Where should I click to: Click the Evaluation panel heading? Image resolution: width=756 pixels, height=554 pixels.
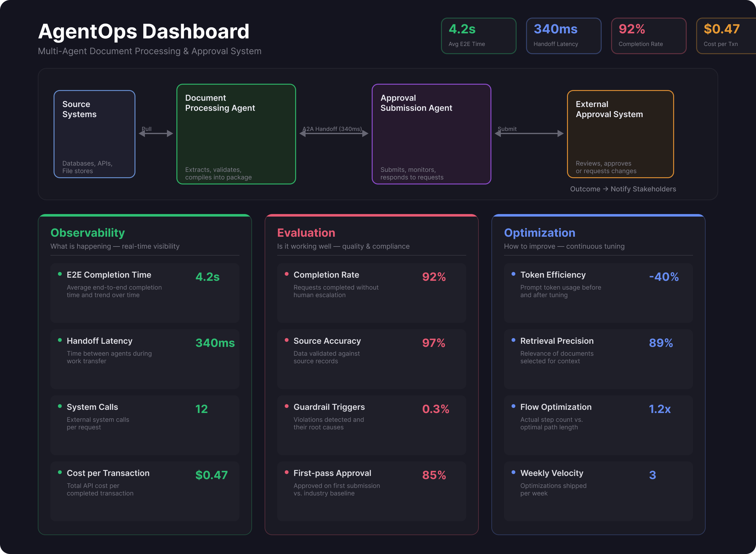pyautogui.click(x=306, y=233)
